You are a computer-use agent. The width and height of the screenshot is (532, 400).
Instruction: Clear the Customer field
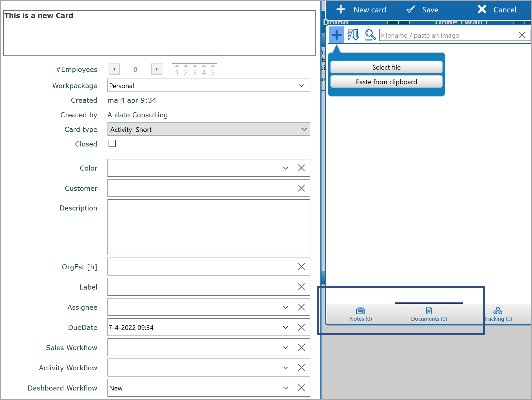301,188
